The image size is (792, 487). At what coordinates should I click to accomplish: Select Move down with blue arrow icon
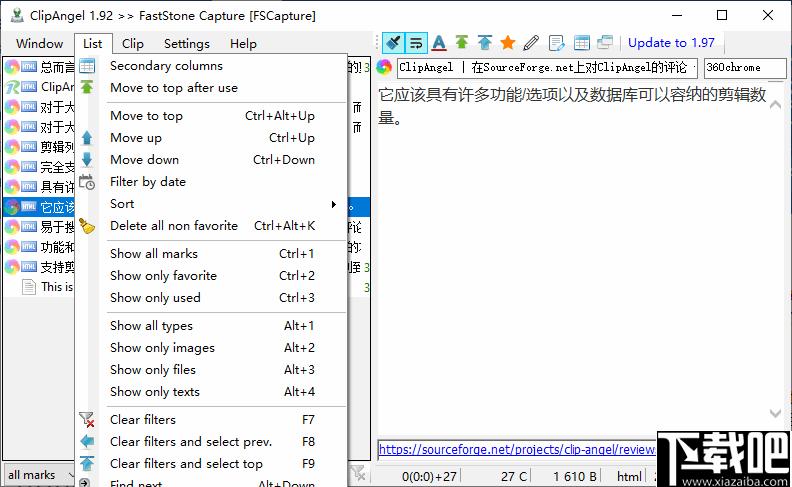pos(211,160)
